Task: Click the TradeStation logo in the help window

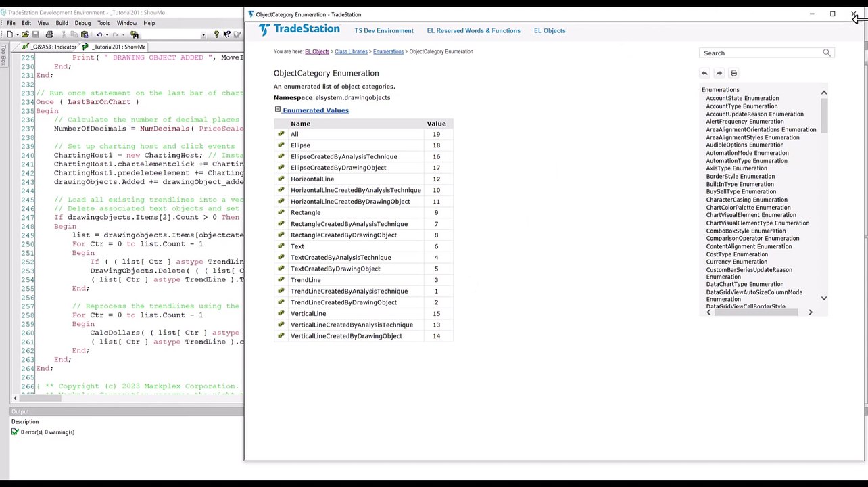Action: click(299, 30)
